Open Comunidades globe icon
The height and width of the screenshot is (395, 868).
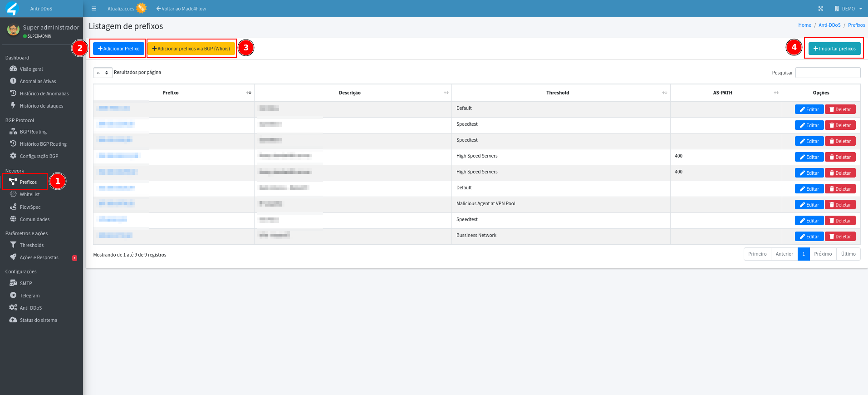[x=13, y=219]
